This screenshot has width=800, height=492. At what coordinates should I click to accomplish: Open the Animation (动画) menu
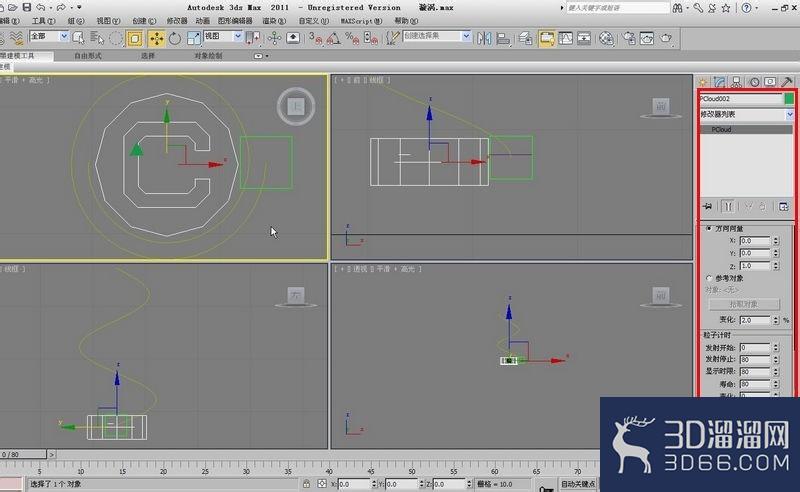(x=203, y=21)
